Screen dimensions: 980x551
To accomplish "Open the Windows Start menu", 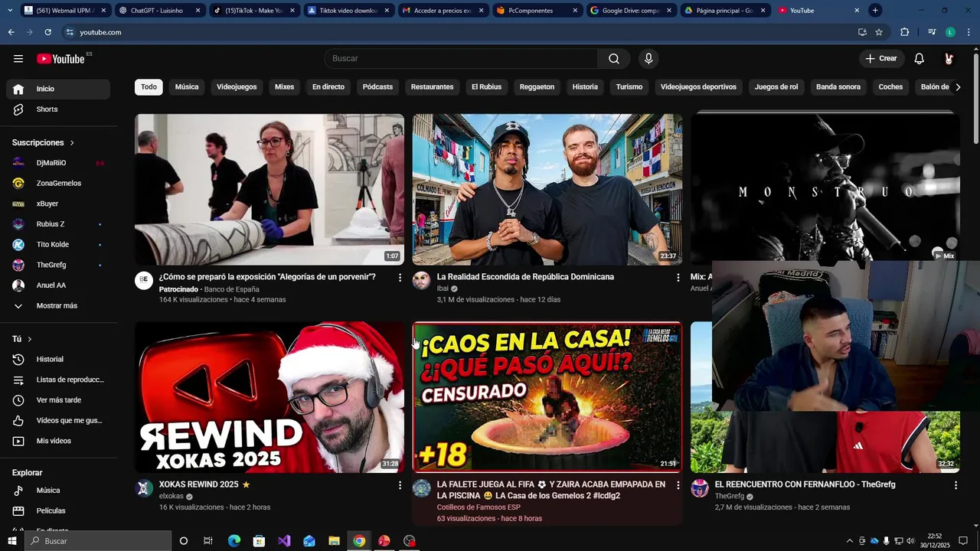I will 11,541.
